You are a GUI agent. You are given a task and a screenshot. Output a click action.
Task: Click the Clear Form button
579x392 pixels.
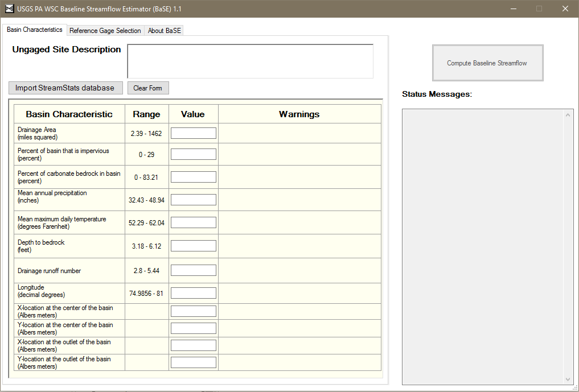[148, 88]
